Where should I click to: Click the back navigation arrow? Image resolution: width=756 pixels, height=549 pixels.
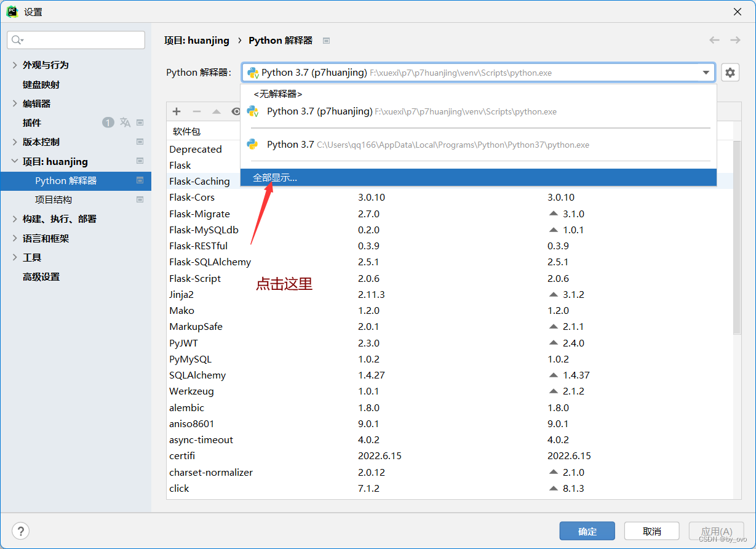(x=714, y=40)
